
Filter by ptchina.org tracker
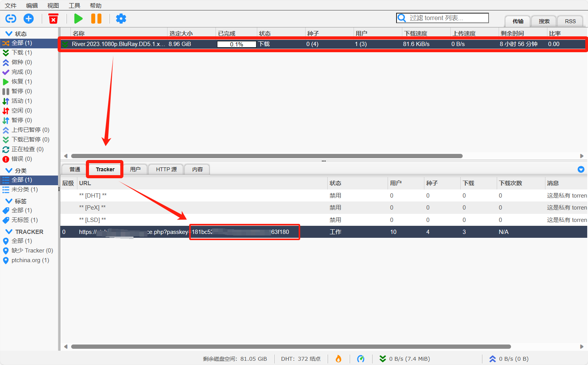point(30,260)
